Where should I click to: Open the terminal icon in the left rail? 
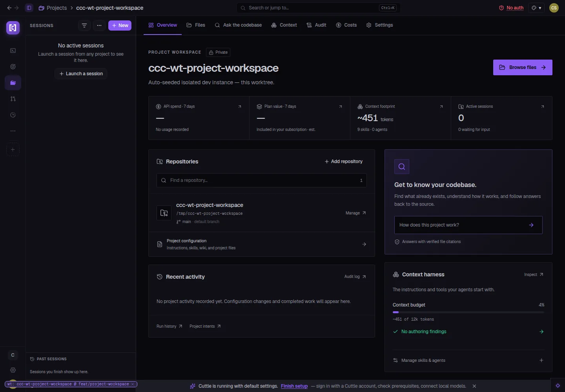(13, 51)
